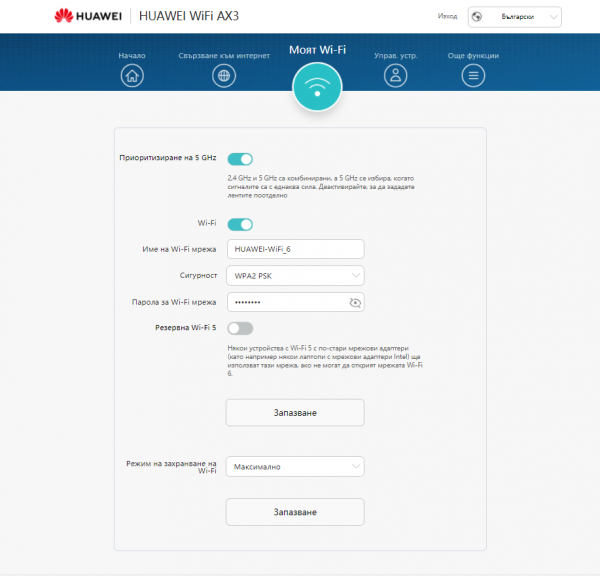Open the Още функции tab label

(x=473, y=55)
